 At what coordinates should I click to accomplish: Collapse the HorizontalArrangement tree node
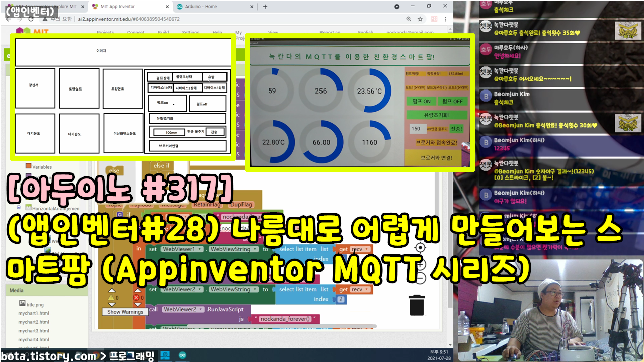(x=19, y=207)
